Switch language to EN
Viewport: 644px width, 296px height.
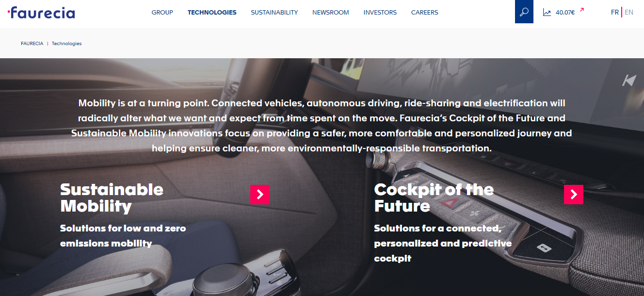pyautogui.click(x=629, y=13)
